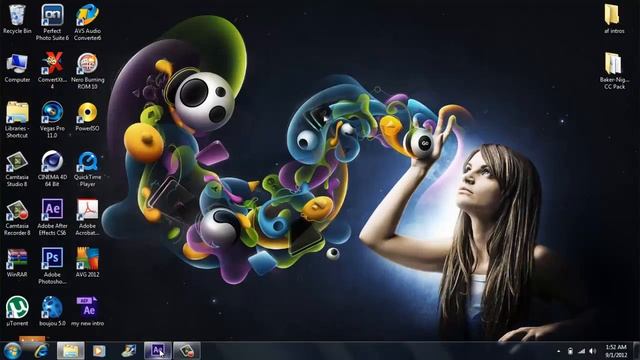Click the PowerISO desktop icon
This screenshot has height=360, width=640.
pyautogui.click(x=87, y=116)
